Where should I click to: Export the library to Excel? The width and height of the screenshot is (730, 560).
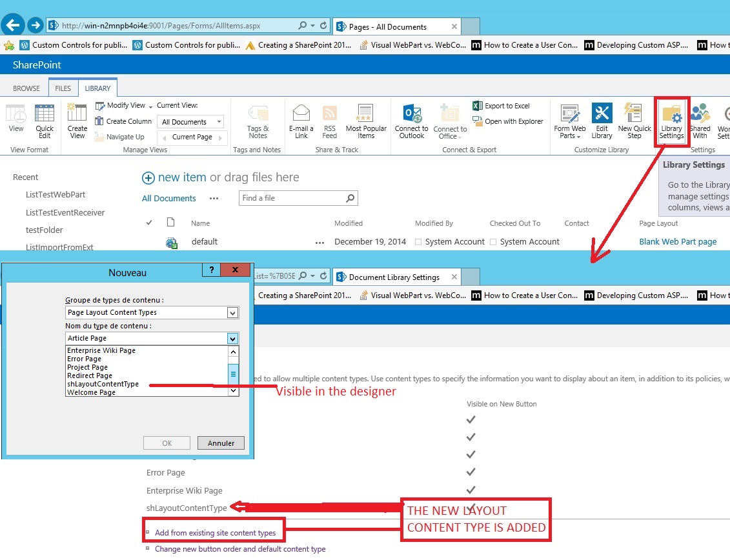click(501, 106)
